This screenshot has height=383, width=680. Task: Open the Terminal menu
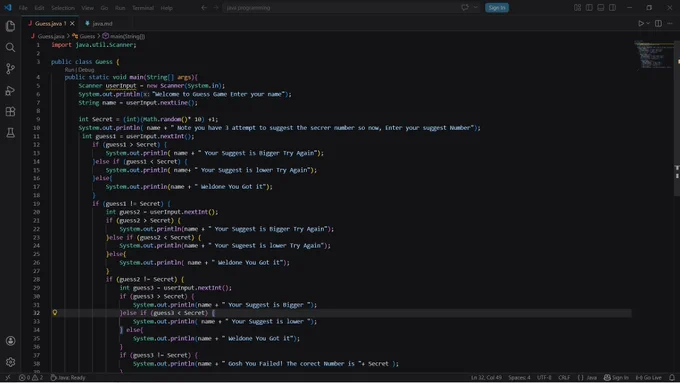click(x=143, y=8)
